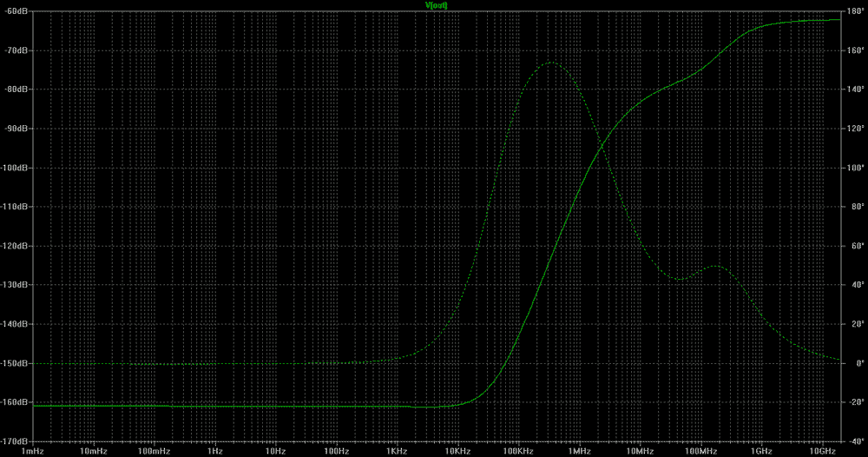Click the V[out] trace label

(437, 5)
